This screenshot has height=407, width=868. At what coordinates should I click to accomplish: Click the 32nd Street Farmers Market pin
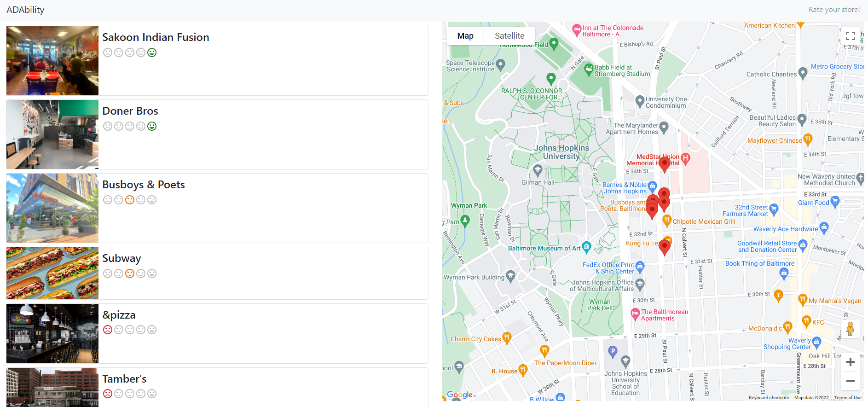pyautogui.click(x=774, y=210)
